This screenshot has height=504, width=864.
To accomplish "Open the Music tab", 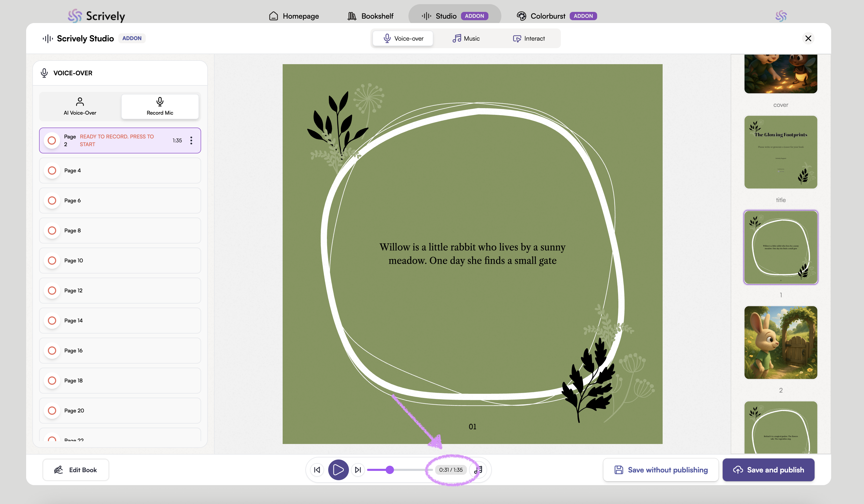I will 466,38.
